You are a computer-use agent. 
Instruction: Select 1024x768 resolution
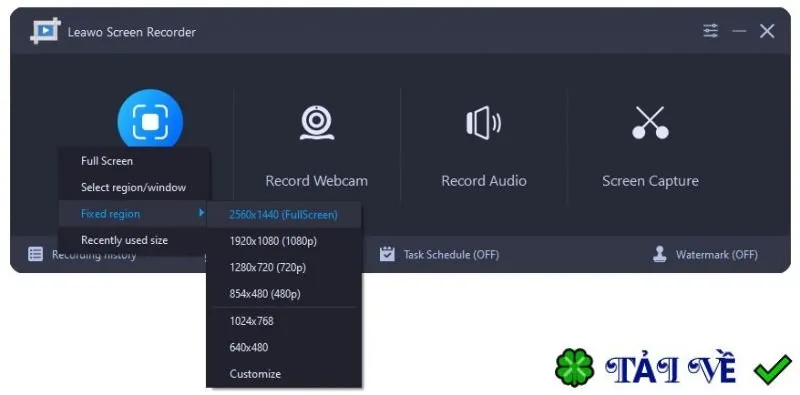click(x=284, y=321)
